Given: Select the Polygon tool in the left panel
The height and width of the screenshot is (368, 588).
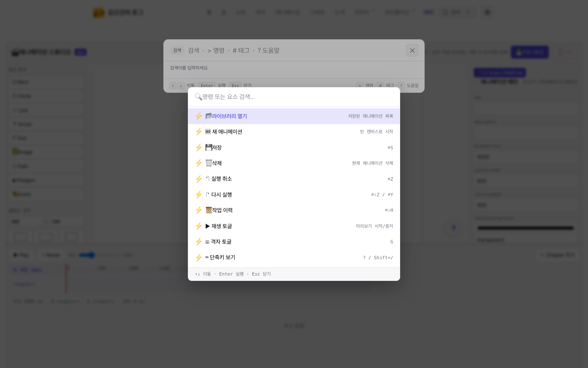Looking at the screenshot, I should pyautogui.click(x=46, y=180).
